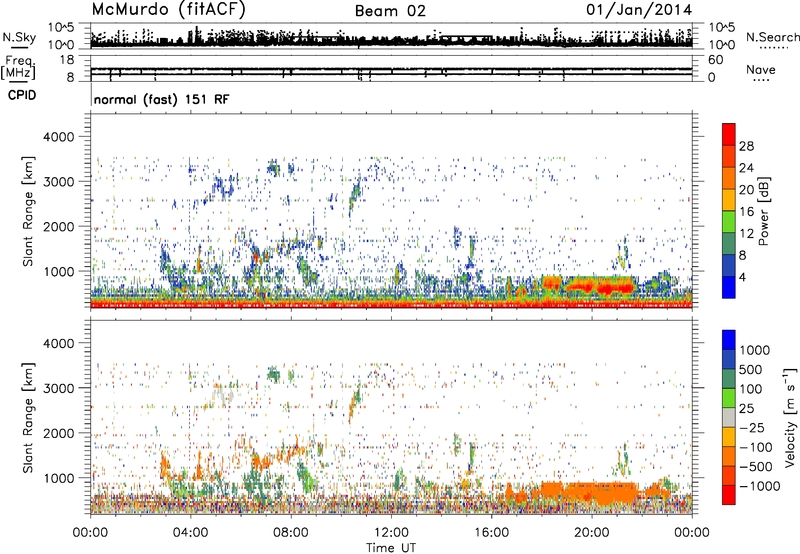
Task: Click the "Velocity [m s-1]" color bar title
Action: click(x=790, y=417)
